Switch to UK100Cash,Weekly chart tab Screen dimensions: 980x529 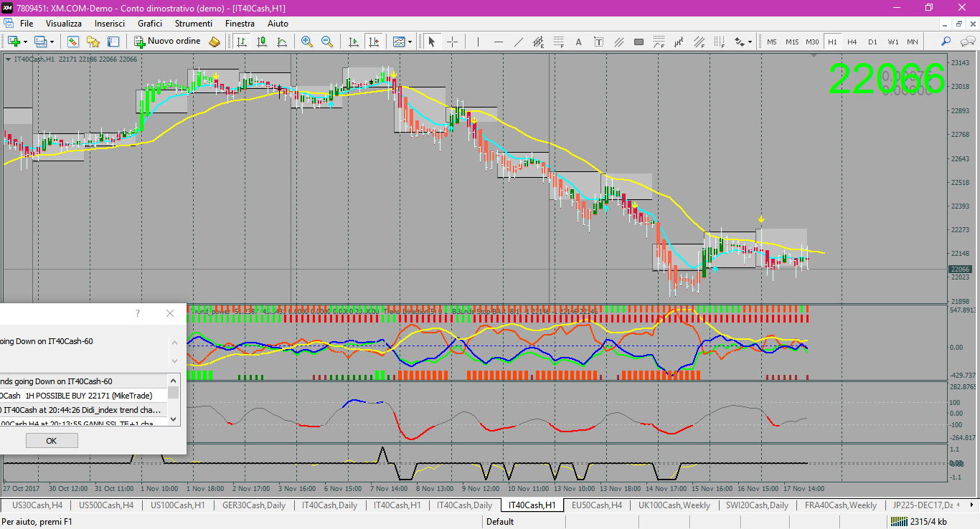point(674,505)
